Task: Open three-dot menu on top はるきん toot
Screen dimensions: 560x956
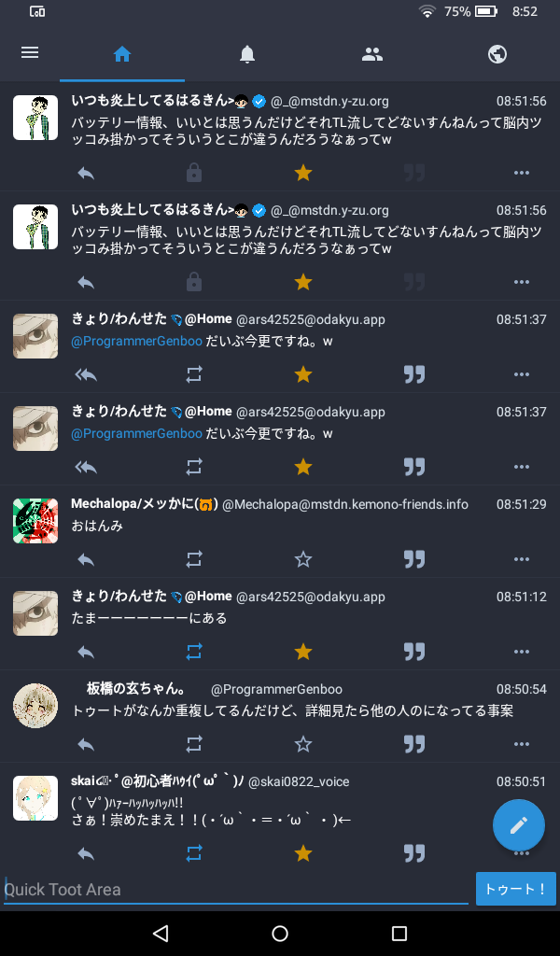Action: (522, 173)
